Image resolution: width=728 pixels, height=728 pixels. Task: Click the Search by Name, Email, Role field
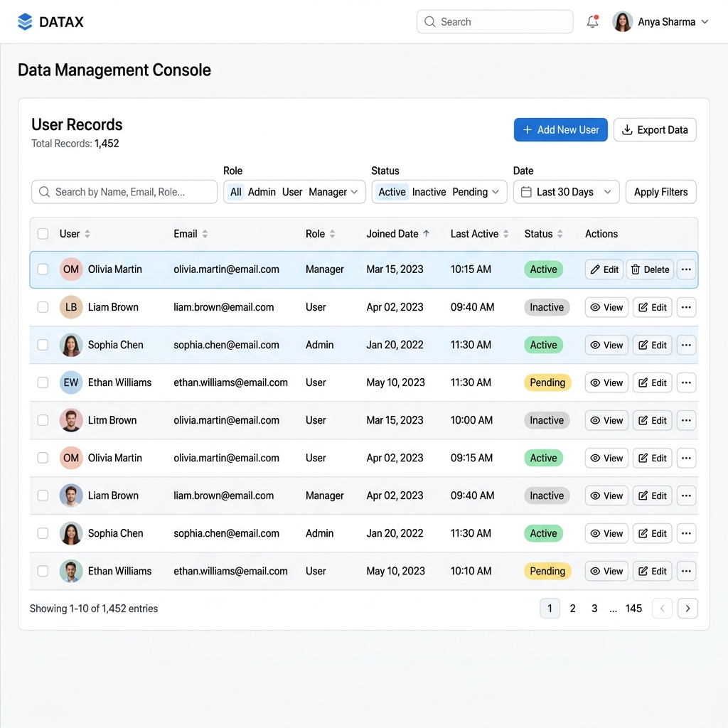tap(124, 192)
